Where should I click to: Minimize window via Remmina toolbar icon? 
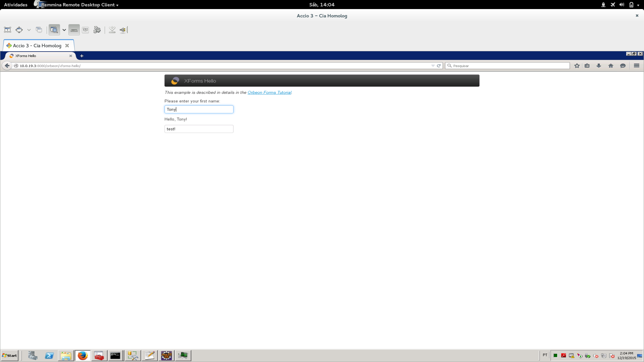tap(112, 30)
